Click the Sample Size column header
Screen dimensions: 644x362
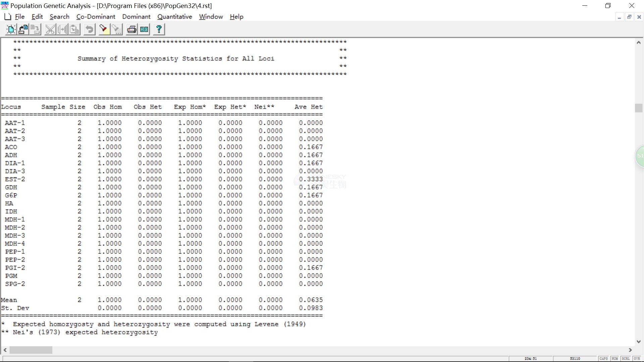click(x=63, y=107)
